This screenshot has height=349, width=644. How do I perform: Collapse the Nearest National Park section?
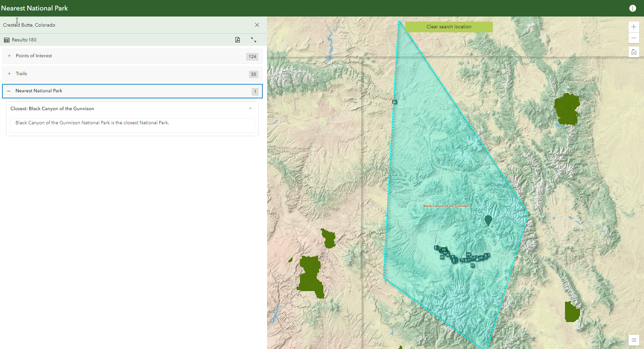coord(9,91)
